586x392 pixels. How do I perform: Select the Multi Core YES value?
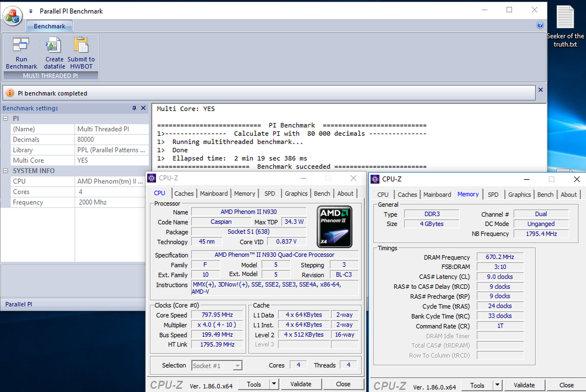pos(111,160)
